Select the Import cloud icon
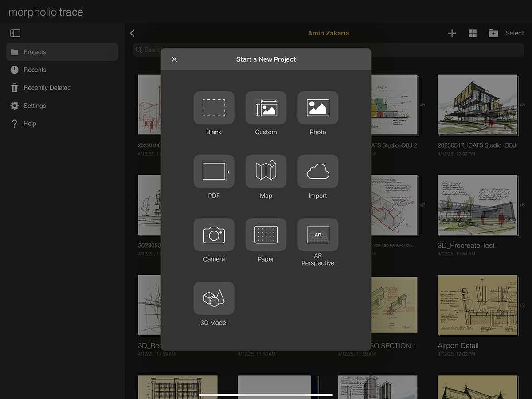 (x=317, y=171)
